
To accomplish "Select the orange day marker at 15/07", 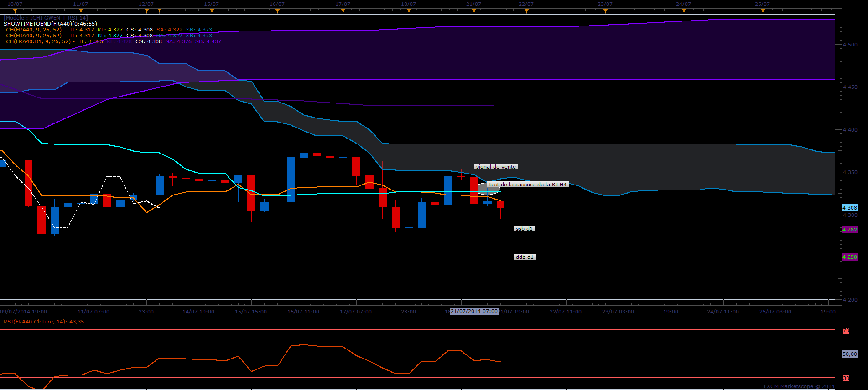I will pos(212,11).
